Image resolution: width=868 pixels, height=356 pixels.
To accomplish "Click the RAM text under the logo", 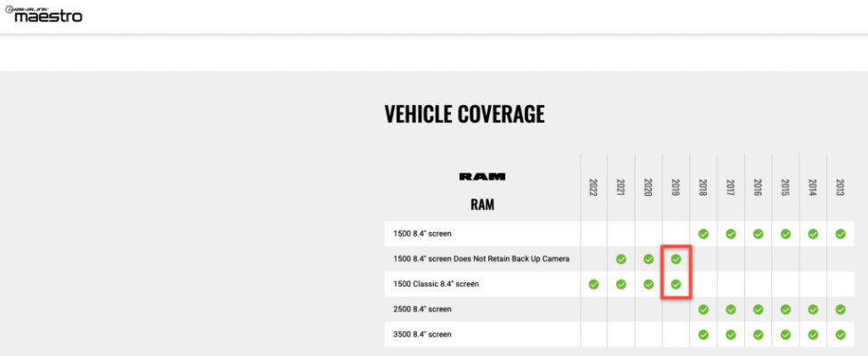I will 482,205.
